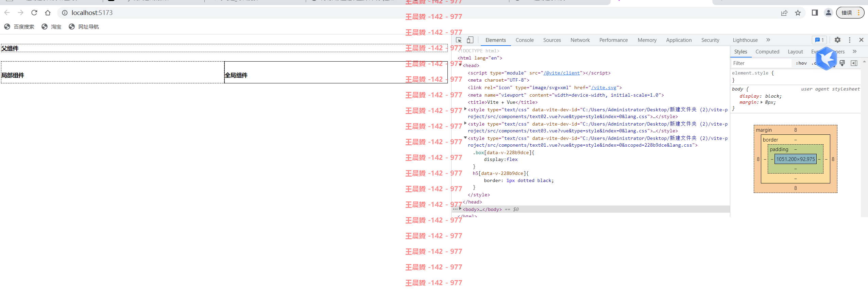Screen dimensions: 868x294
Task: Select the meta charset UTF-8 node
Action: pos(498,80)
